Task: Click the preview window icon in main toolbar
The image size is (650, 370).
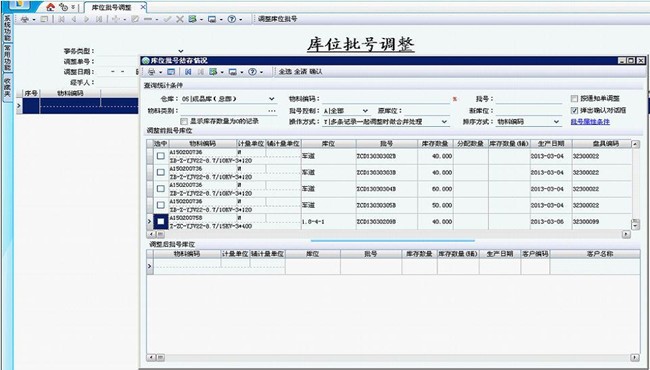Action: (x=44, y=19)
